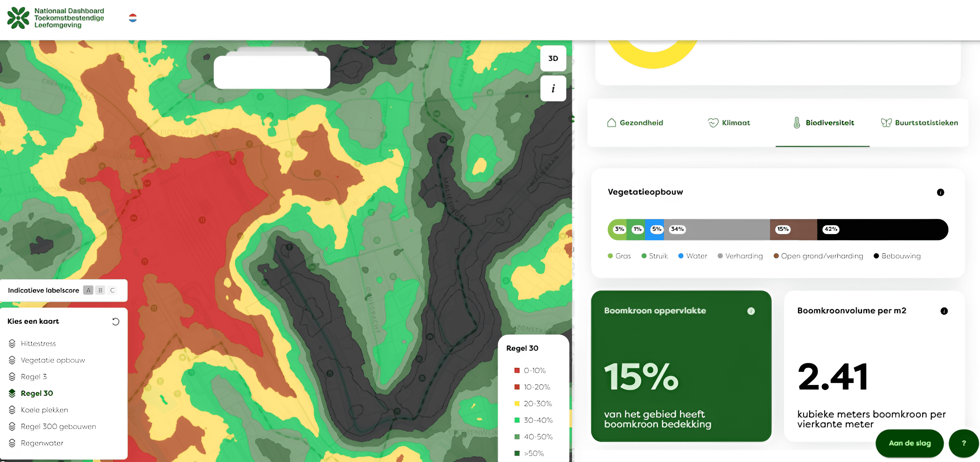Select the Vegetatie opbouw map layer
The height and width of the screenshot is (462, 980).
pyautogui.click(x=53, y=360)
